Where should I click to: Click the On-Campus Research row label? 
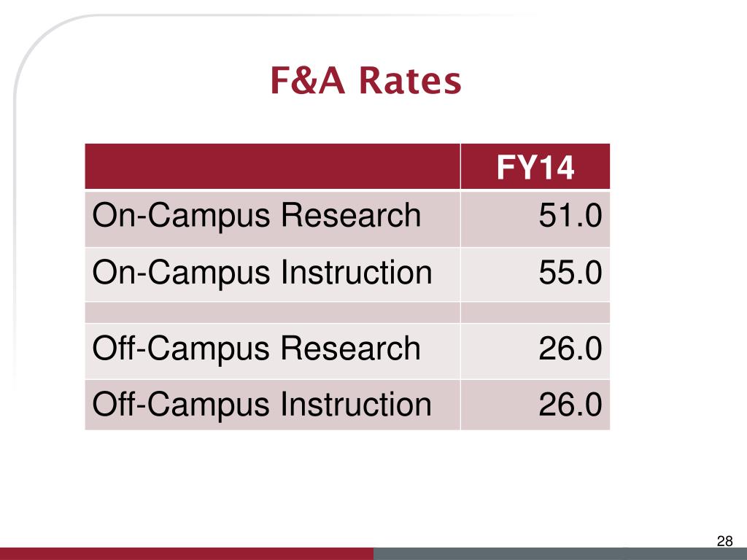click(257, 215)
